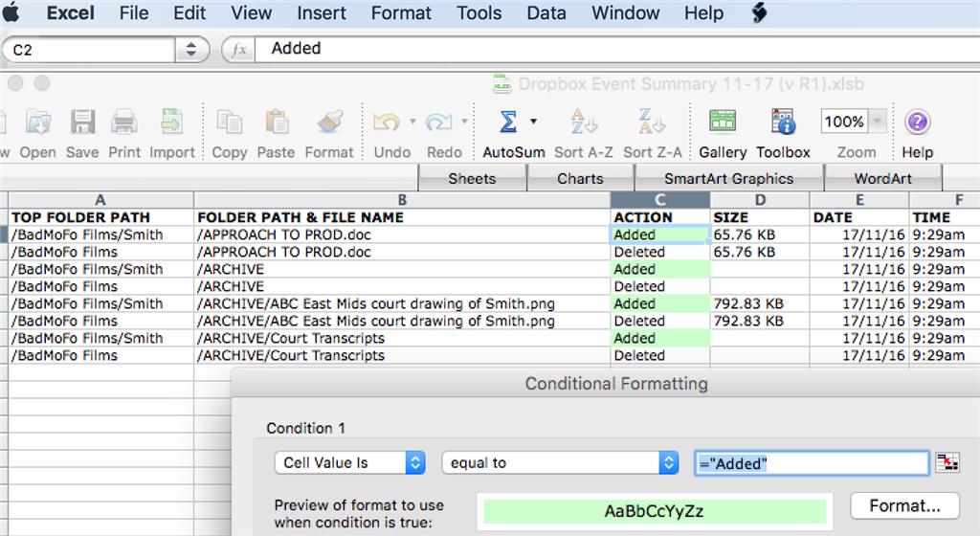Select column A header
Screen dimensions: 980x536
pos(100,200)
